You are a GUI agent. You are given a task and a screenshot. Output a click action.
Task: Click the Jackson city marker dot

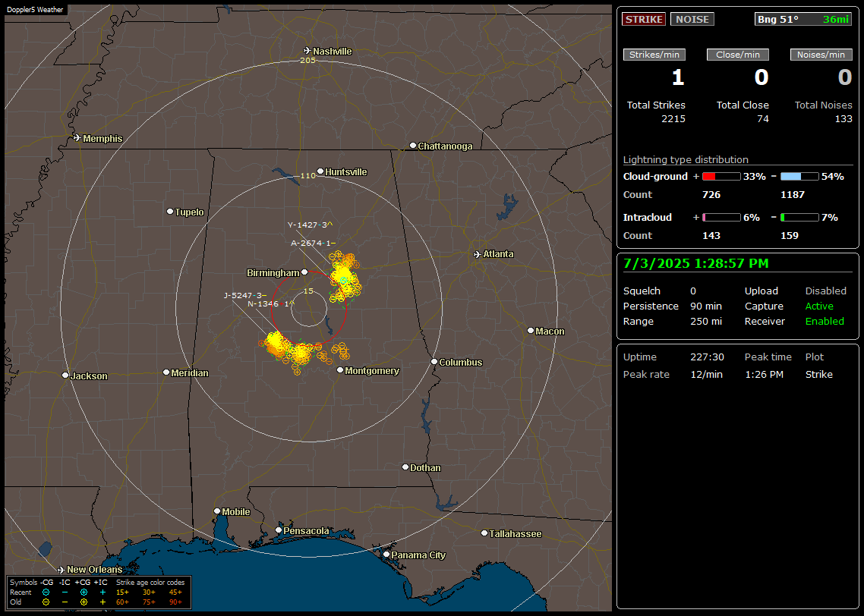click(65, 375)
